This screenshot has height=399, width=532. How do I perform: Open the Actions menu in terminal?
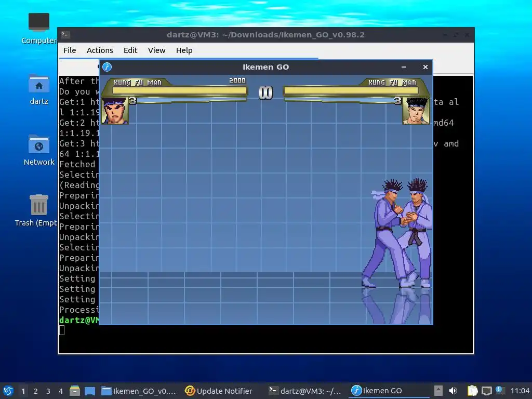(100, 50)
